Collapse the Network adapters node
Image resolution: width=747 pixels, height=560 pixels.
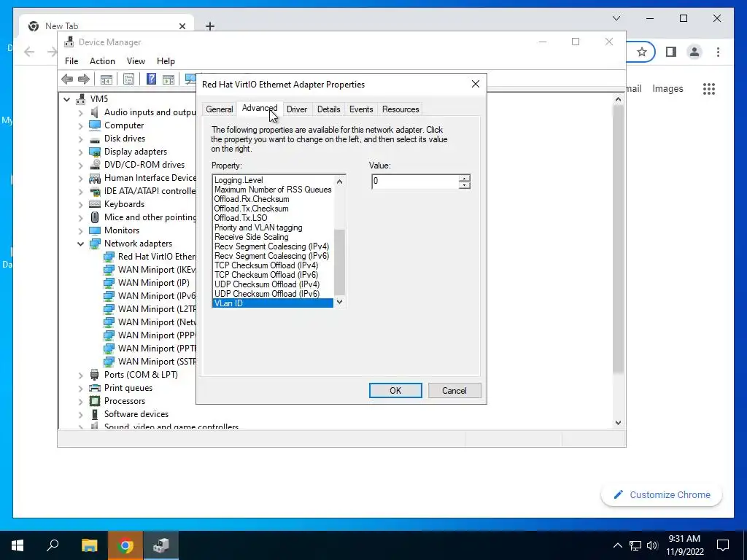click(80, 244)
